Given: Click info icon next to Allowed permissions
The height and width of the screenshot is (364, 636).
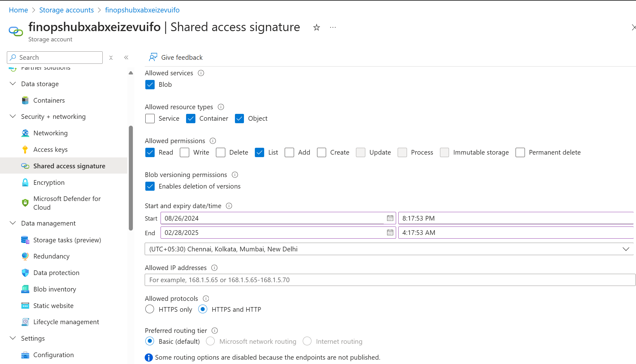Looking at the screenshot, I should [213, 141].
